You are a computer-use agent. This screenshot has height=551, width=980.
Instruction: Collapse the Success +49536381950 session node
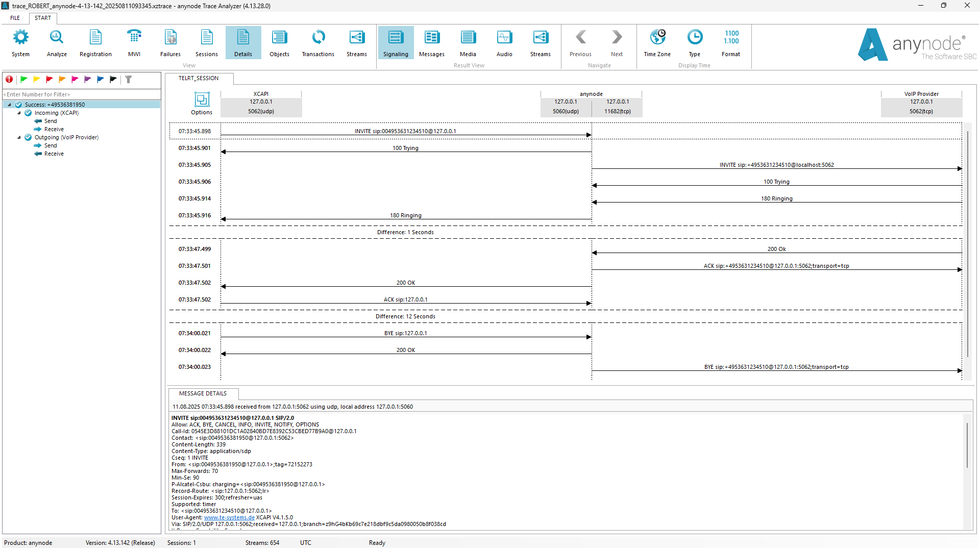point(9,105)
